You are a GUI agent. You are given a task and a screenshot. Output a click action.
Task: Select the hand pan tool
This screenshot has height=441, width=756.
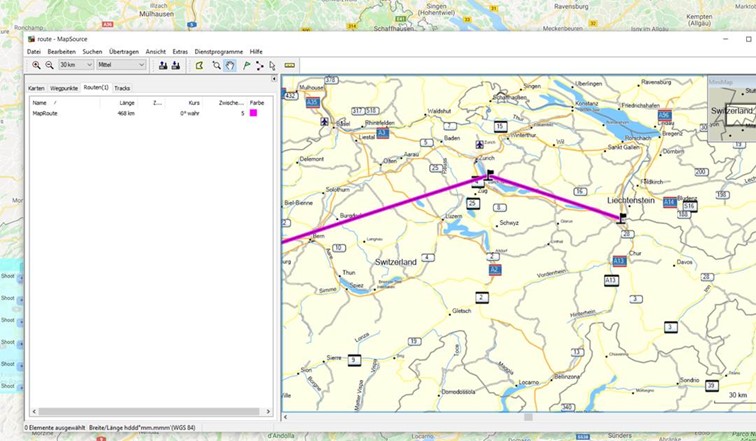point(230,65)
